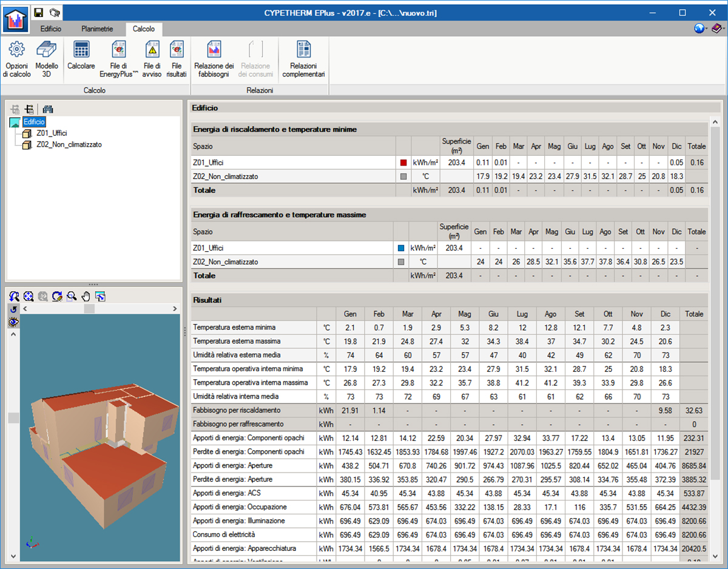This screenshot has height=569, width=728.
Task: Click the maximize view window icon in 3D toolbar
Action: (100, 296)
